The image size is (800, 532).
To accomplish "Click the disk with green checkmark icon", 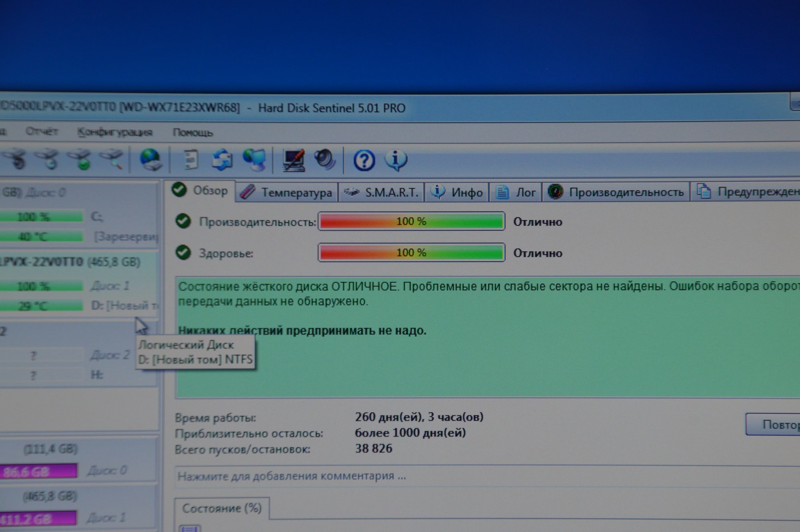I will pyautogui.click(x=80, y=160).
